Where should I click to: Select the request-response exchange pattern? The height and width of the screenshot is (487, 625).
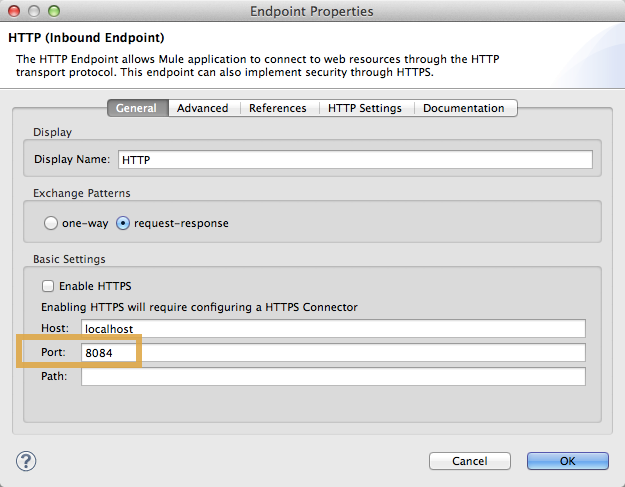[124, 223]
